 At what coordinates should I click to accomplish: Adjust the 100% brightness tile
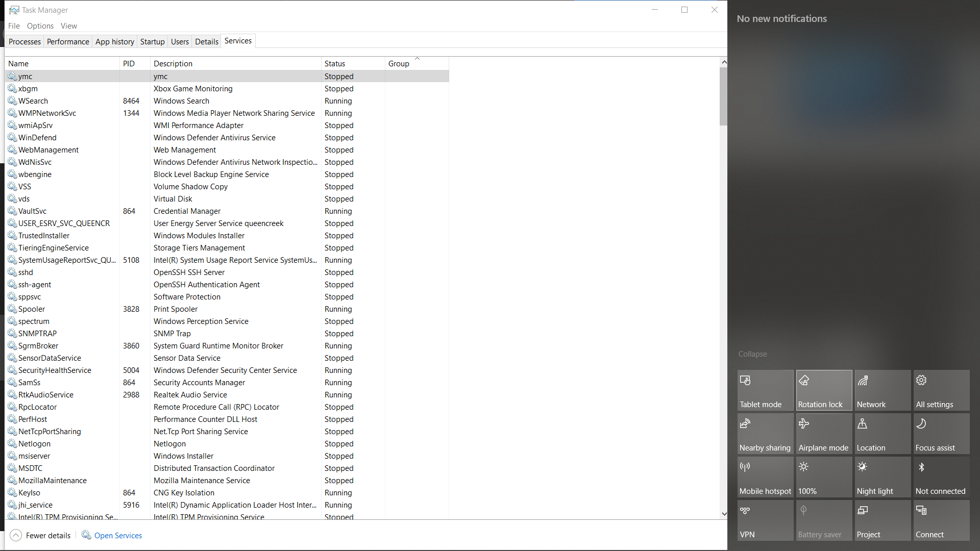coord(823,477)
